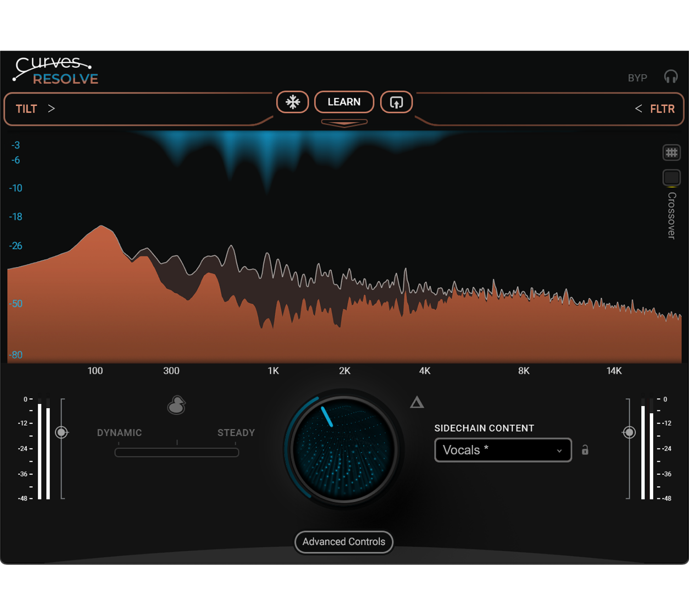This screenshot has width=689, height=616.
Task: Select the TILT section label
Action: click(x=26, y=109)
